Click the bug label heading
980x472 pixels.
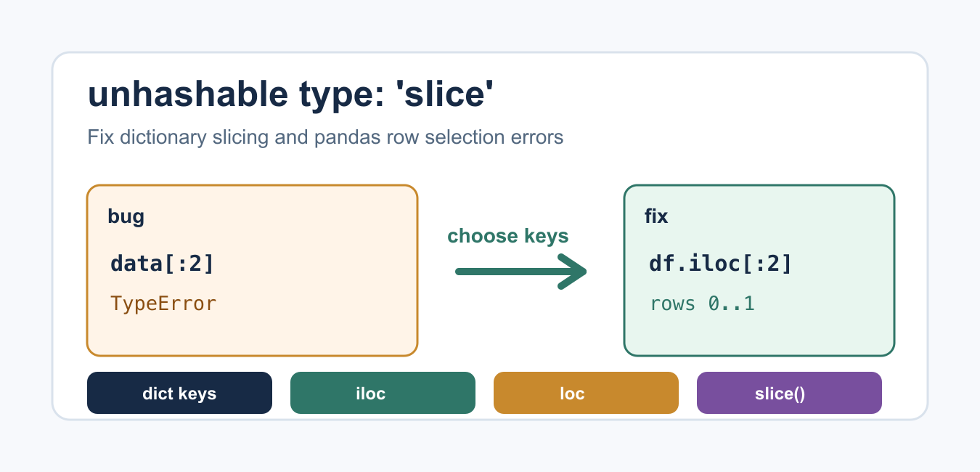(126, 216)
